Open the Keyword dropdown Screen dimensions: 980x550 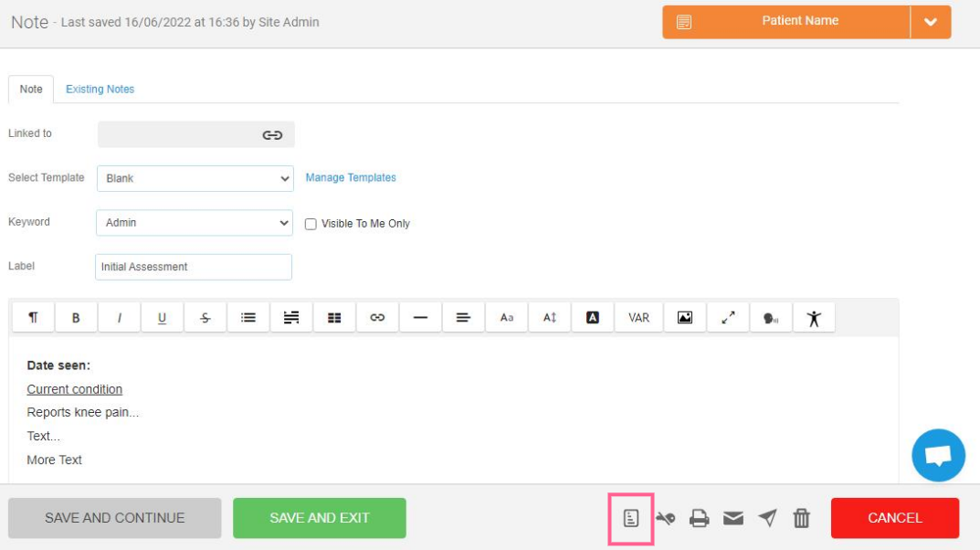[x=194, y=223]
